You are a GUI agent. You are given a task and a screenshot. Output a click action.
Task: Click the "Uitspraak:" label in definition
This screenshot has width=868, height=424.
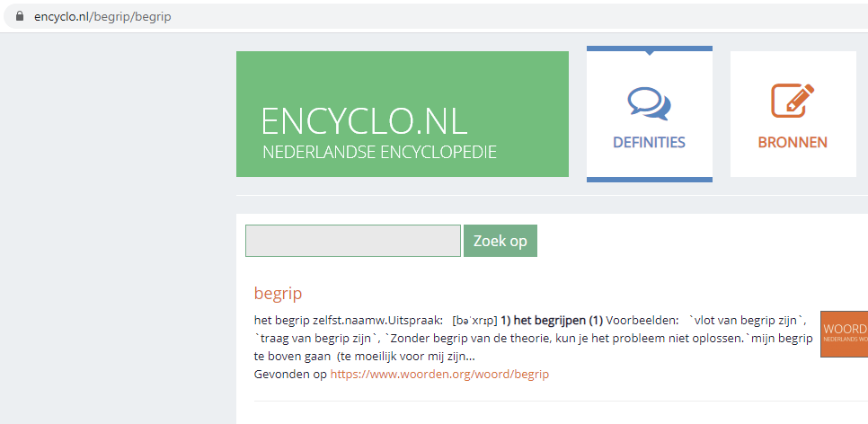(x=415, y=321)
